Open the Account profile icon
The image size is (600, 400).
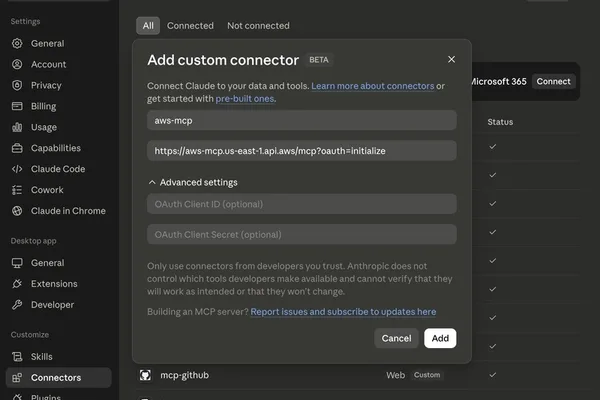click(x=17, y=64)
